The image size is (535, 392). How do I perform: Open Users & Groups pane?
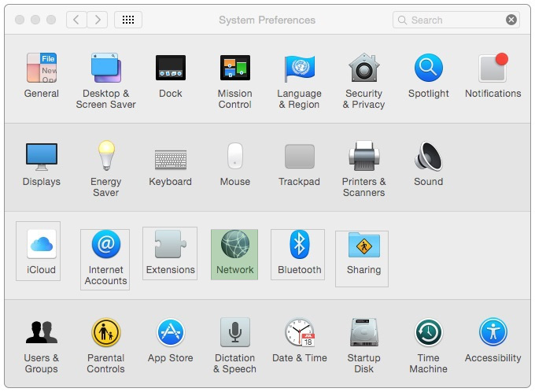point(41,346)
